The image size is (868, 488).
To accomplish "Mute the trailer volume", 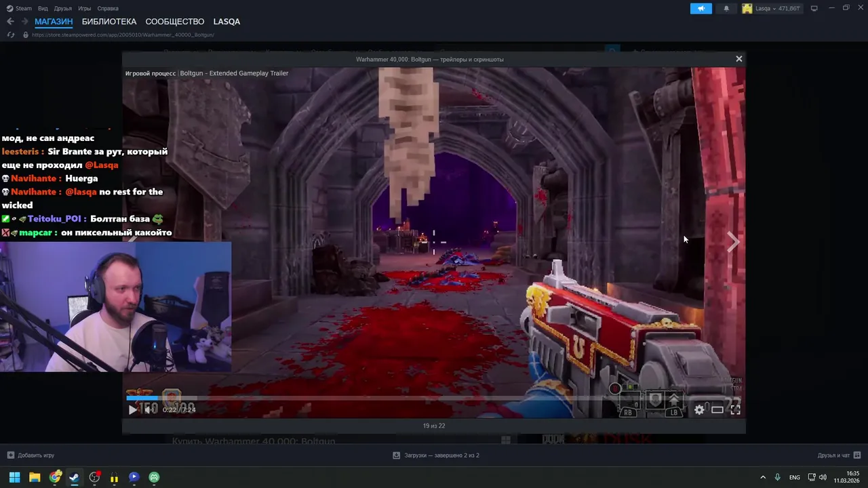I will 149,409.
